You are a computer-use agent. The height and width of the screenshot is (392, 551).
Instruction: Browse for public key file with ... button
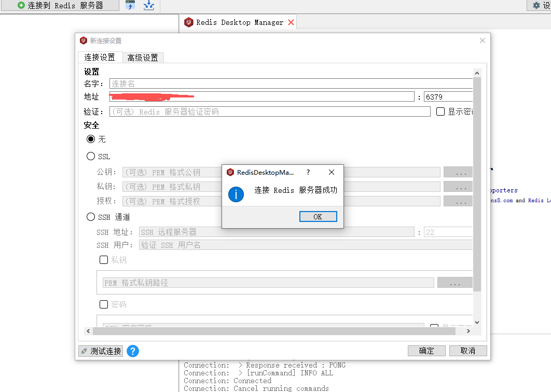pos(458,172)
